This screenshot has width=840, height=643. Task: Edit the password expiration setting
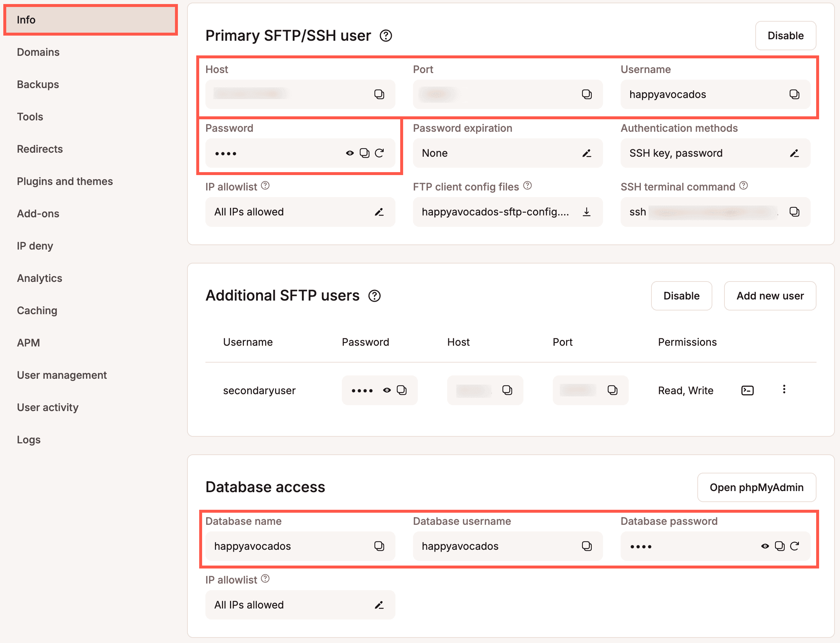coord(587,153)
